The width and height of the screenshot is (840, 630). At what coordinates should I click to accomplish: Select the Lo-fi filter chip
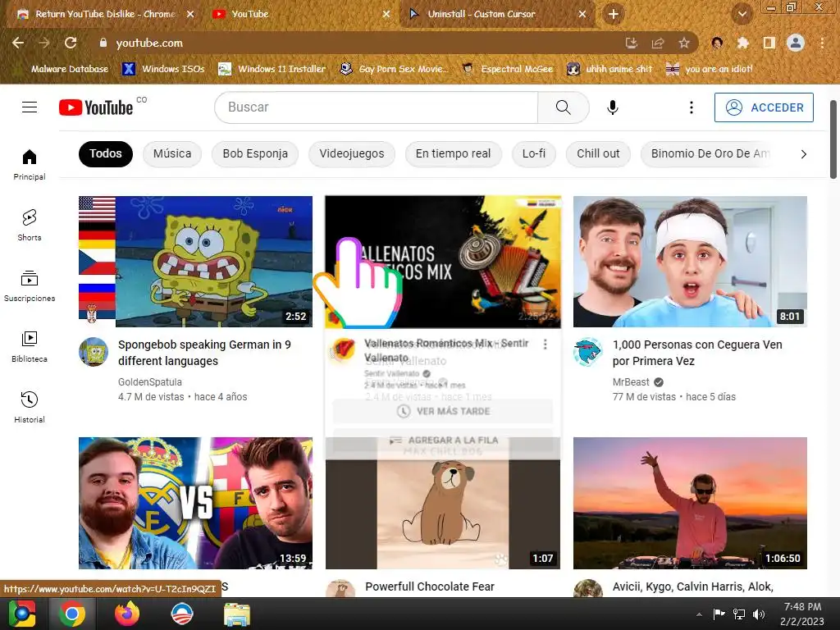click(x=533, y=153)
